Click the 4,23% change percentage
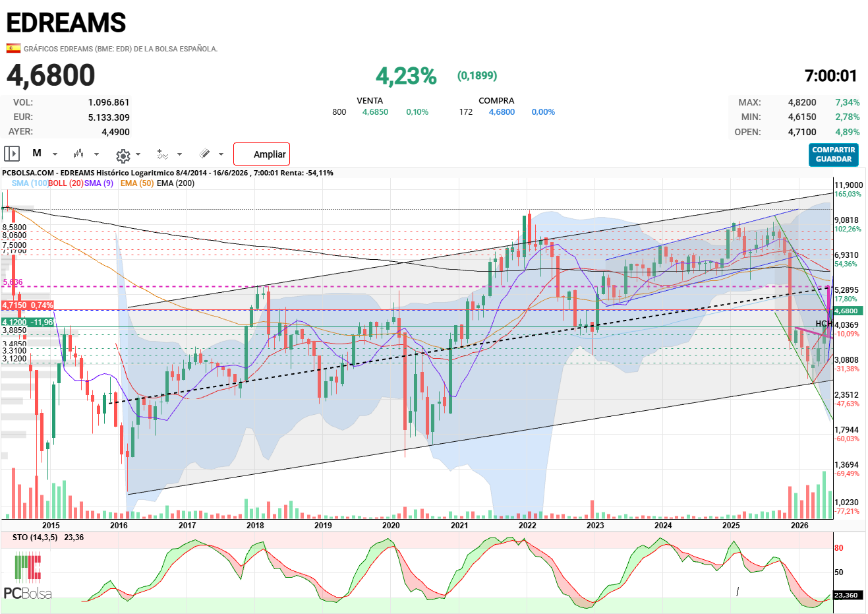Screen dimensions: 868x614 click(406, 76)
